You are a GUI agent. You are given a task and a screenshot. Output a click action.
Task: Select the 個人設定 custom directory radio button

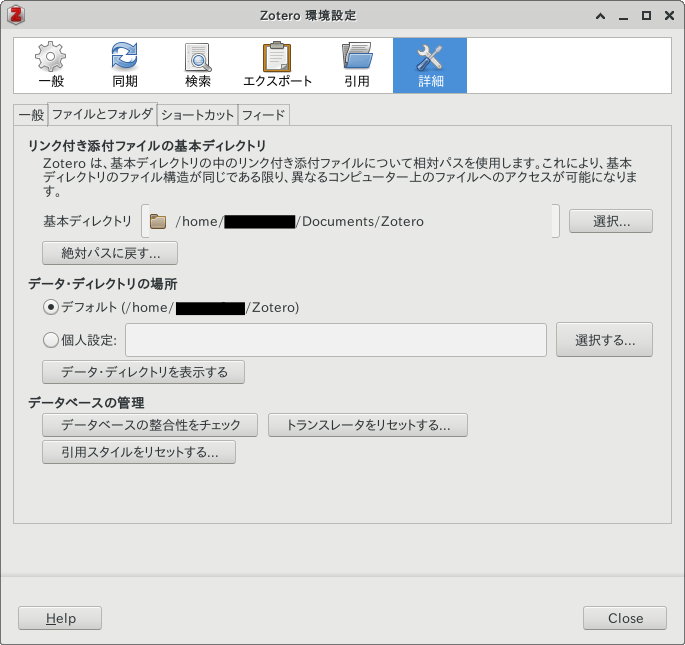51,340
